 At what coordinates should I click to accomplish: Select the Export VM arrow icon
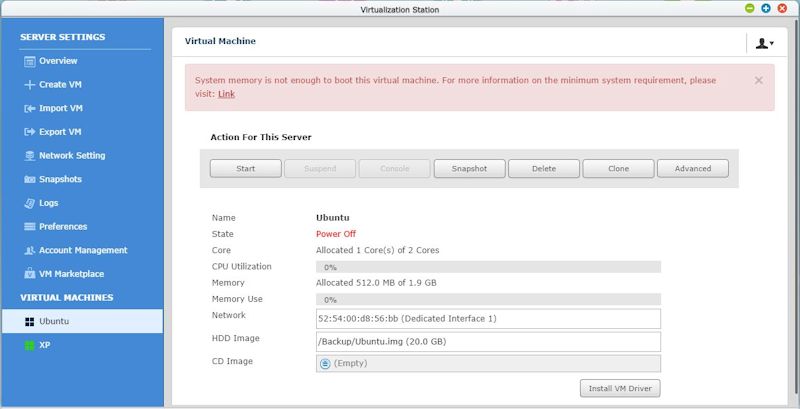tap(30, 132)
